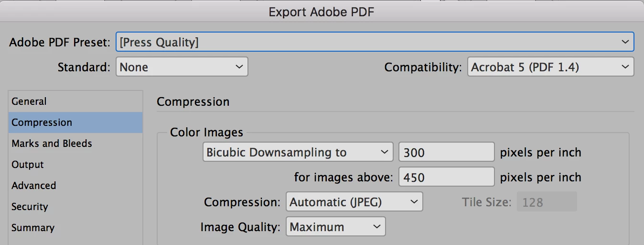
Task: Select the Output category
Action: 75,165
